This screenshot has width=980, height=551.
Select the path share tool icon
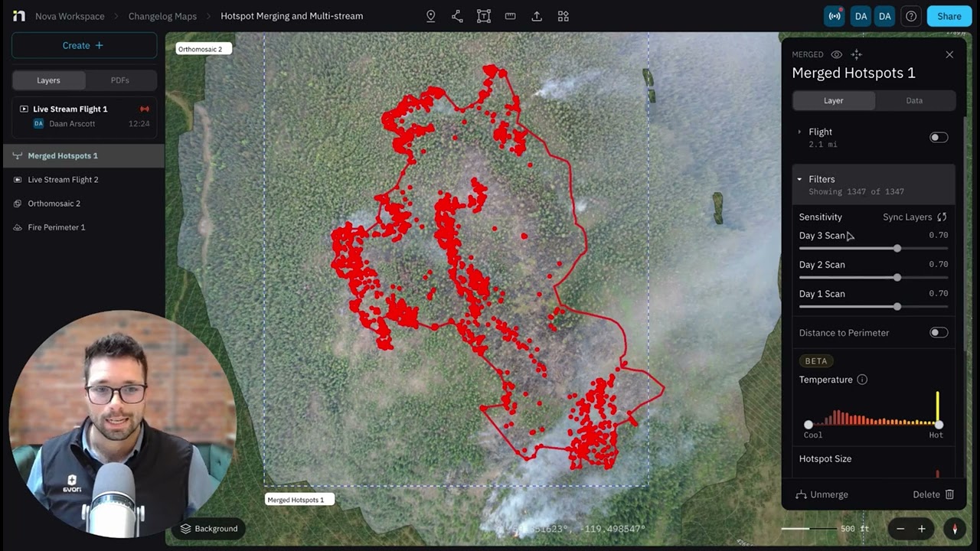[457, 16]
